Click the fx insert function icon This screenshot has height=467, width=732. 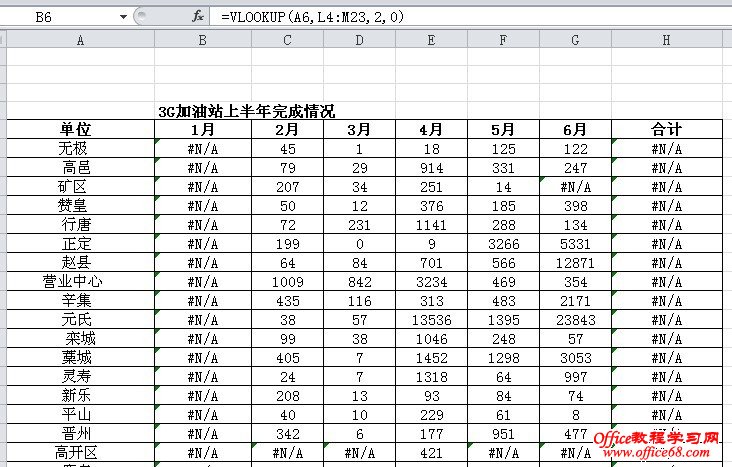[x=198, y=17]
